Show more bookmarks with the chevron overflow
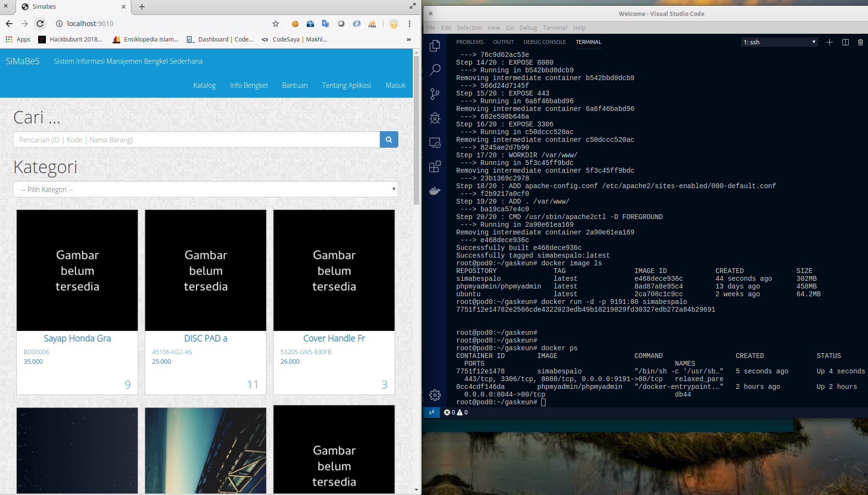Screen dimensions: 868x495 coord(409,40)
